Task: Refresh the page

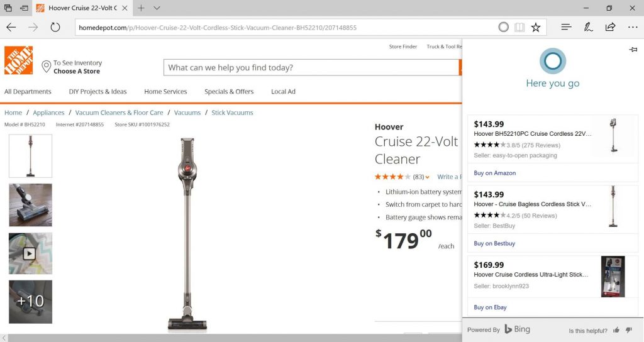Action: point(55,27)
